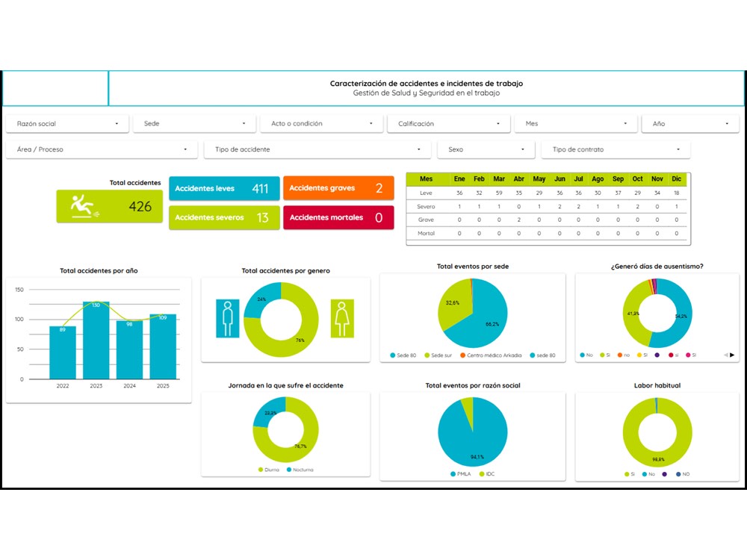Expand the Acto o condición dropdown
The width and height of the screenshot is (747, 560).
pyautogui.click(x=321, y=124)
